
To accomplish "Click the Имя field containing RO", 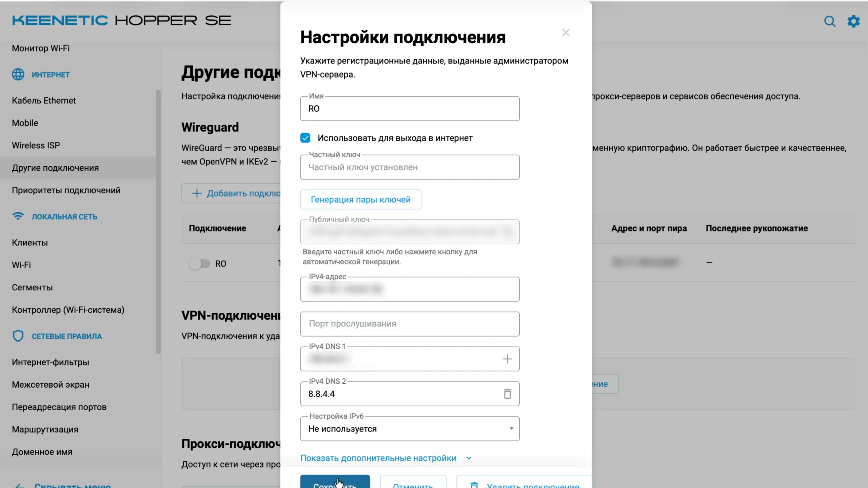I will 410,108.
